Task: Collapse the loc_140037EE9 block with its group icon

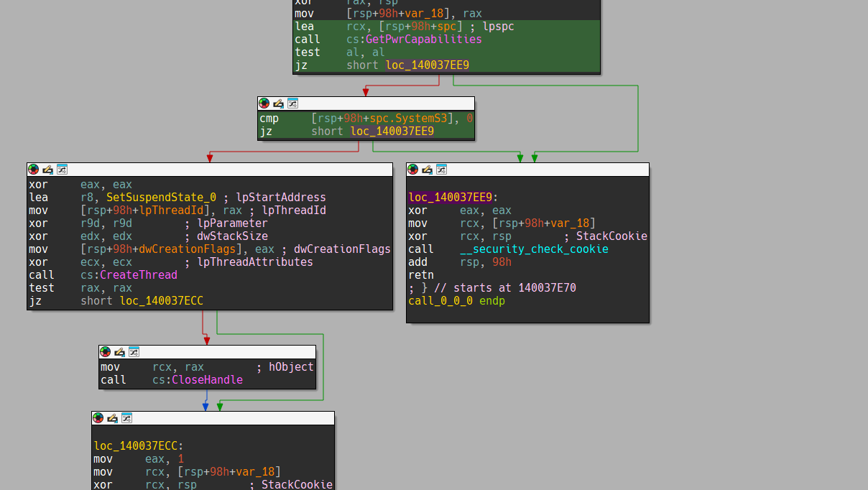Action: (x=441, y=170)
